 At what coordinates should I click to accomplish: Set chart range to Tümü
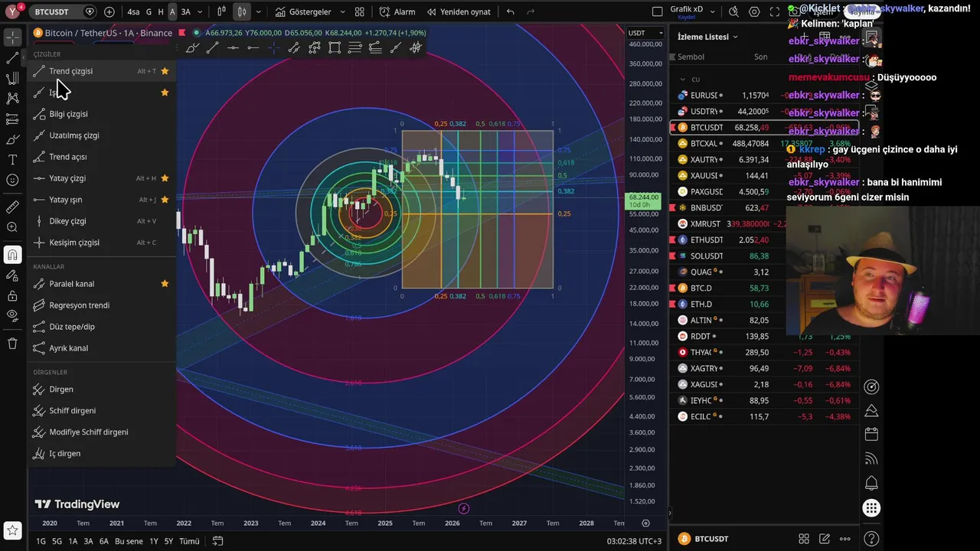click(189, 541)
